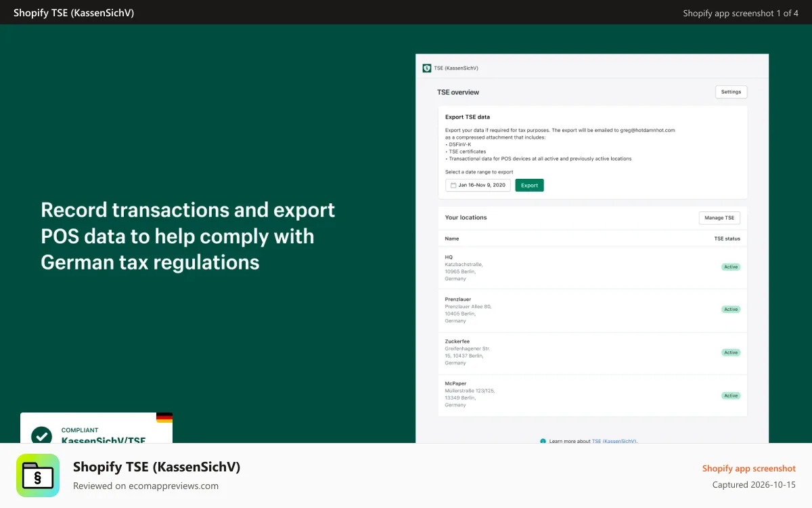The height and width of the screenshot is (508, 812).
Task: Click the info icon beside Learn more
Action: (543, 441)
